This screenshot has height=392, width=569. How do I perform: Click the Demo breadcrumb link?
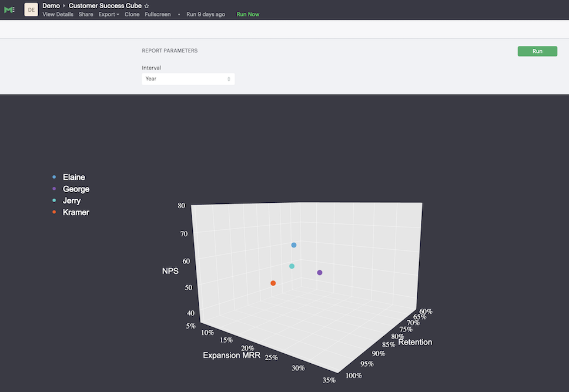click(51, 5)
